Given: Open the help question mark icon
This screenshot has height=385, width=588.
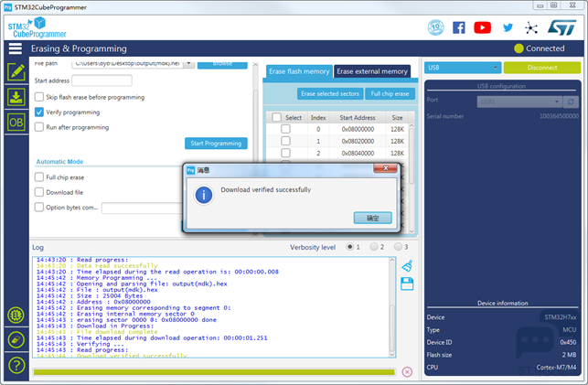Looking at the screenshot, I should pos(16,365).
